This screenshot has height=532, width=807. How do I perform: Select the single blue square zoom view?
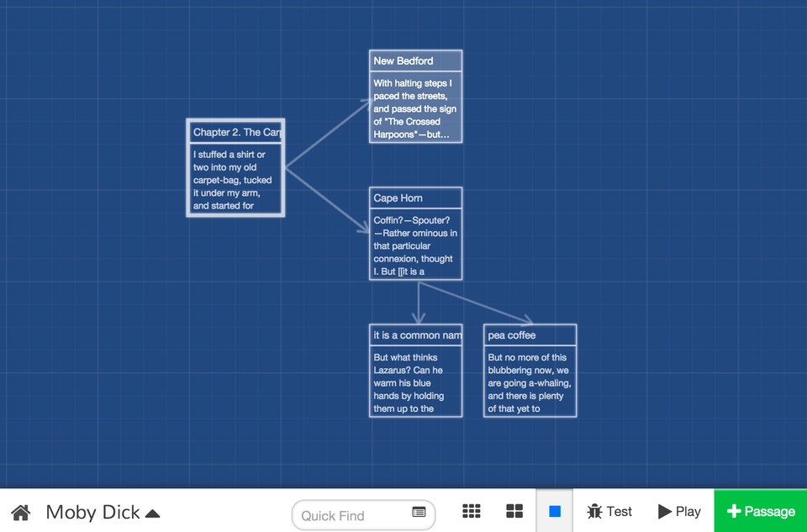(555, 511)
